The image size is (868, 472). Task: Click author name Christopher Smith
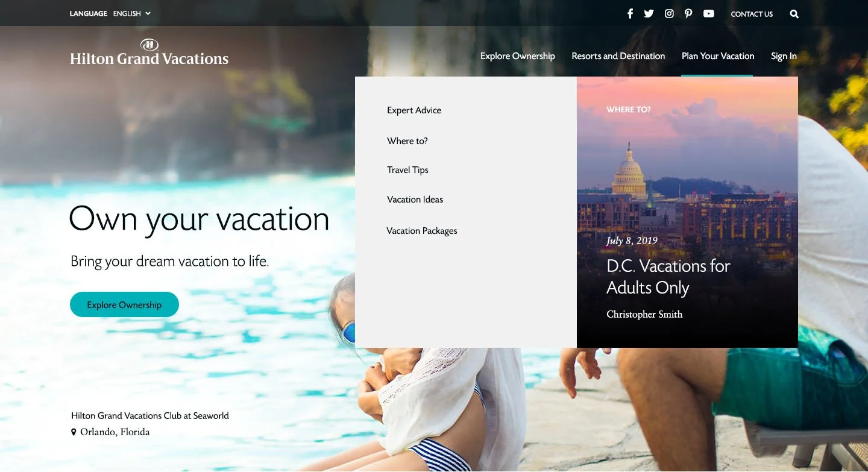pos(644,314)
